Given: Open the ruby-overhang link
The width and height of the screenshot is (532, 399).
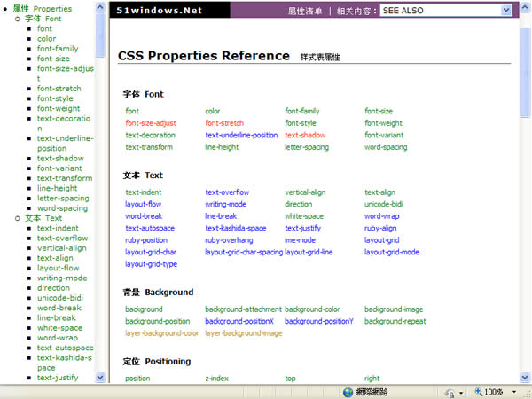Looking at the screenshot, I should 229,240.
